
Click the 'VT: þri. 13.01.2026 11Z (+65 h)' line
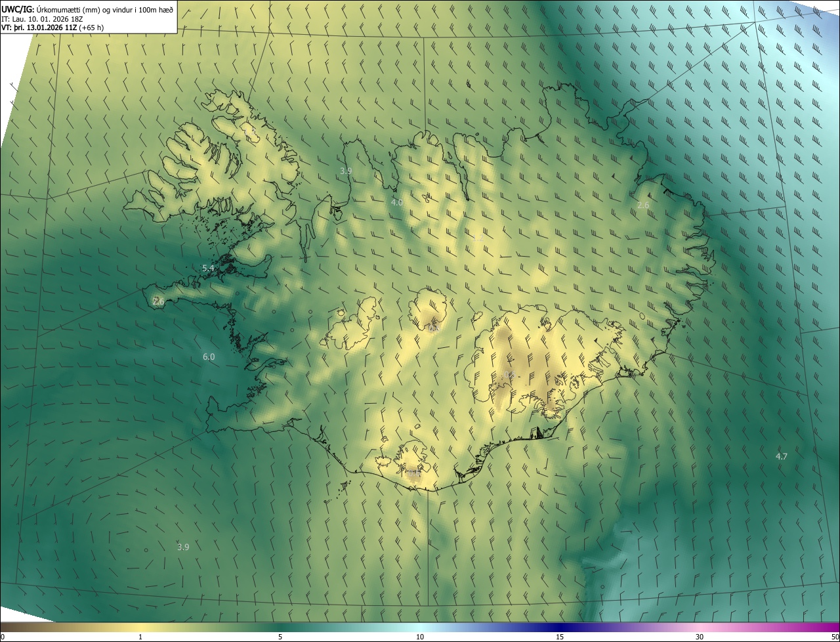click(x=52, y=28)
